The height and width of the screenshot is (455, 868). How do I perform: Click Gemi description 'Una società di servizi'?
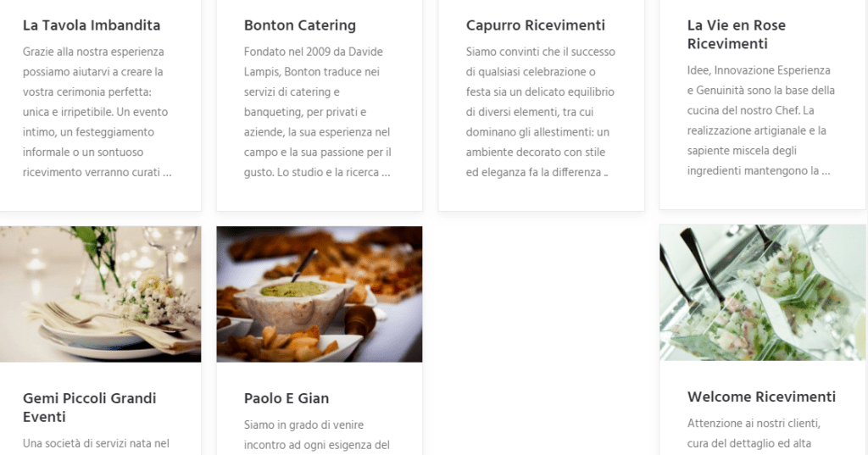coord(96,443)
